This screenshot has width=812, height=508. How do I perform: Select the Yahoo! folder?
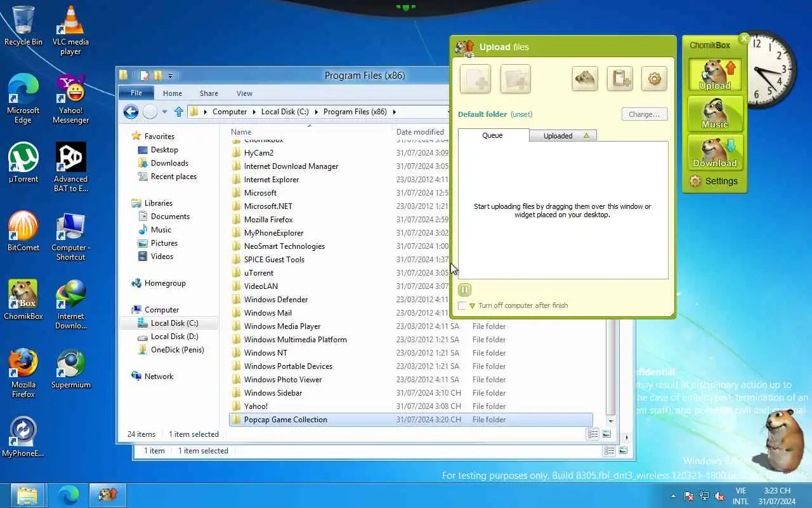[256, 406]
